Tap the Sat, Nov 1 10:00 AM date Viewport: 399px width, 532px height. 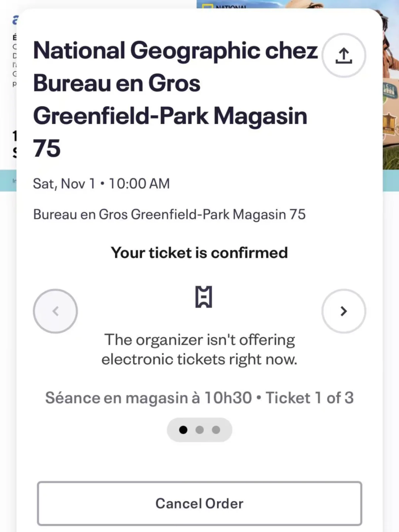(101, 184)
